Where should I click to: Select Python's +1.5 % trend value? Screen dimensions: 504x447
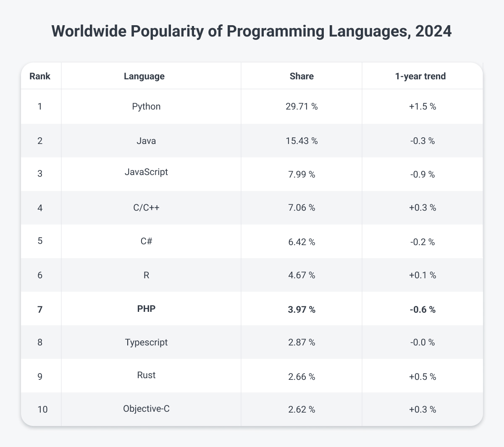[x=422, y=107]
